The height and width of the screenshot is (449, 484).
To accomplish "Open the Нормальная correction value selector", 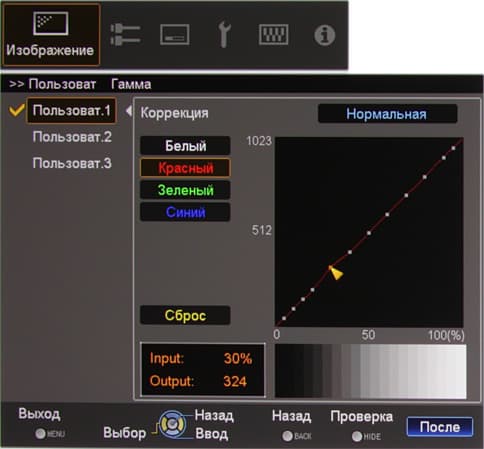I will coord(387,114).
